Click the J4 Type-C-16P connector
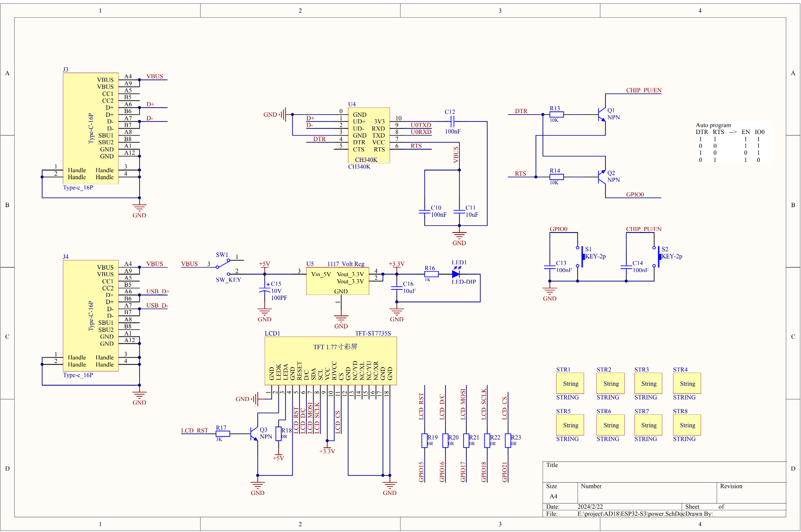Screen dimensions: 801x532 point(91,316)
